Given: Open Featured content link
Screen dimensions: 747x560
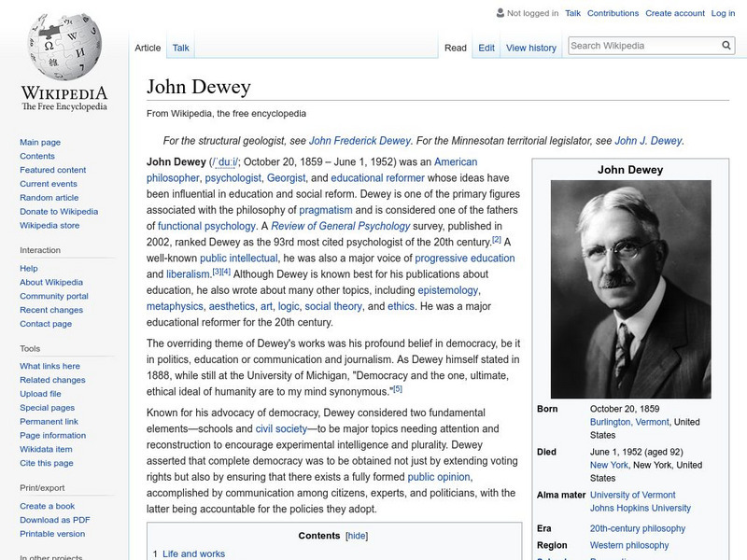Looking at the screenshot, I should (x=53, y=170).
